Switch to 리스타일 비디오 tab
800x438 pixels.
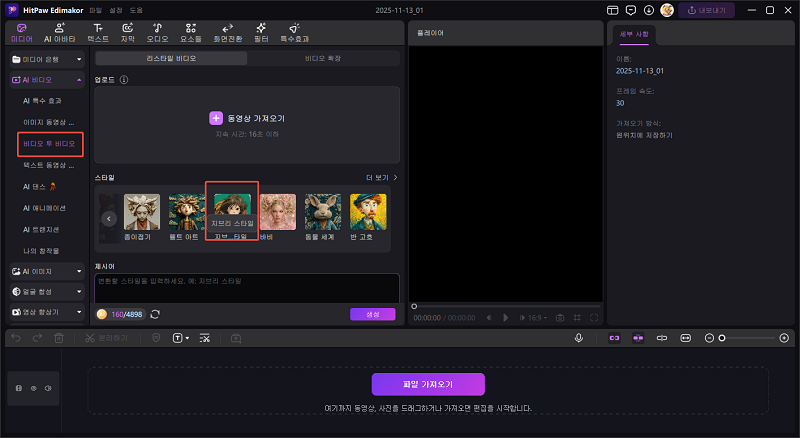coord(171,58)
